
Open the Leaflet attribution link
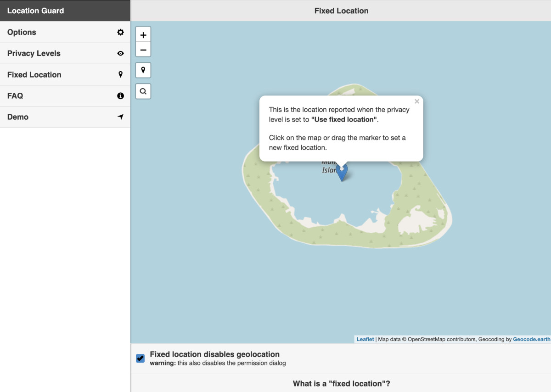click(365, 339)
